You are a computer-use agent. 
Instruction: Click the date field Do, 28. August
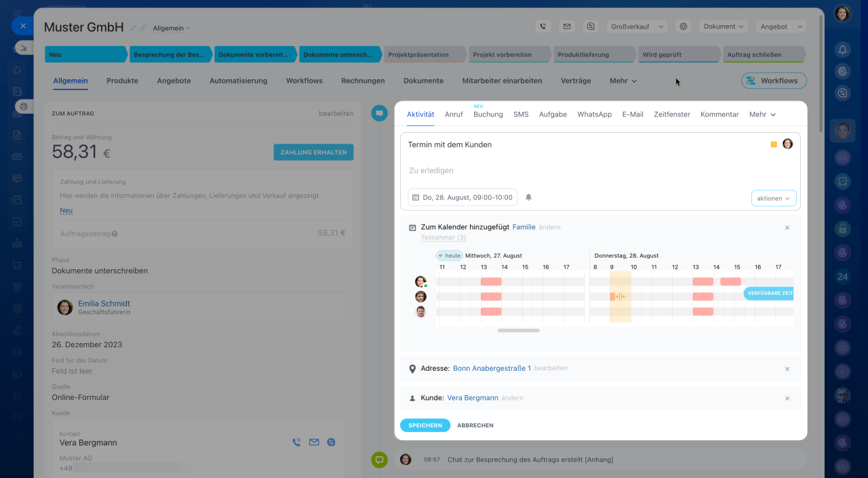[462, 197]
